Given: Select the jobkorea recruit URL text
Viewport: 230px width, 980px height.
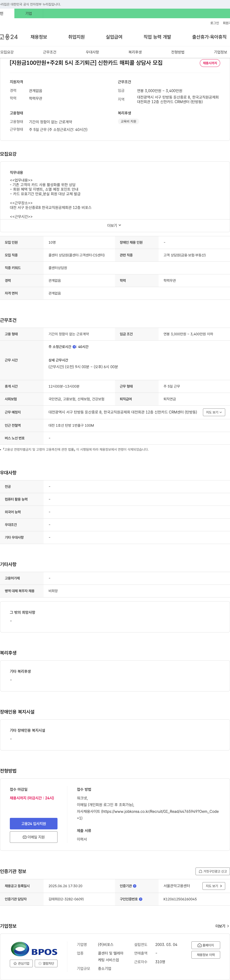Looking at the screenshot, I should pyautogui.click(x=148, y=815).
